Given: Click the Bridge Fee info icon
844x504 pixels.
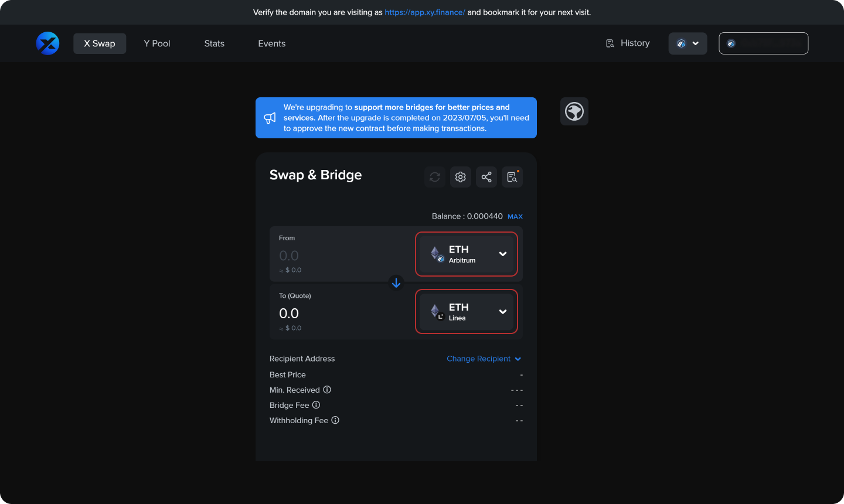Looking at the screenshot, I should [316, 405].
